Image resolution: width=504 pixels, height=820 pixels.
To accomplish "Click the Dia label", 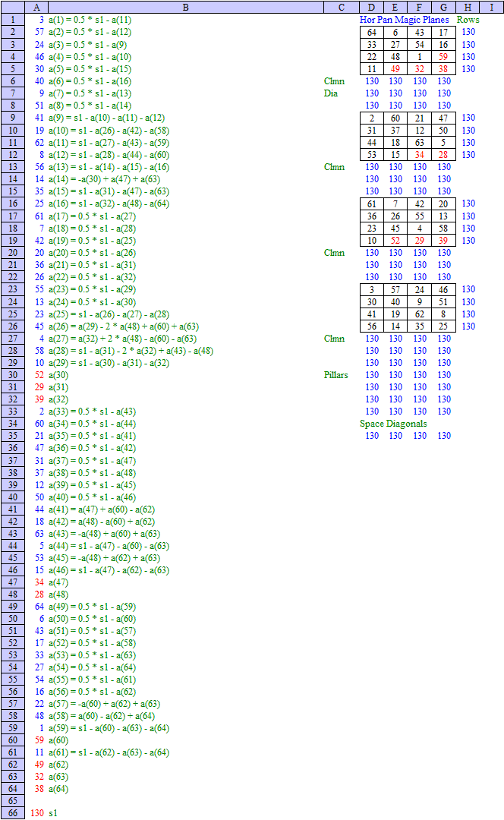I will [330, 93].
